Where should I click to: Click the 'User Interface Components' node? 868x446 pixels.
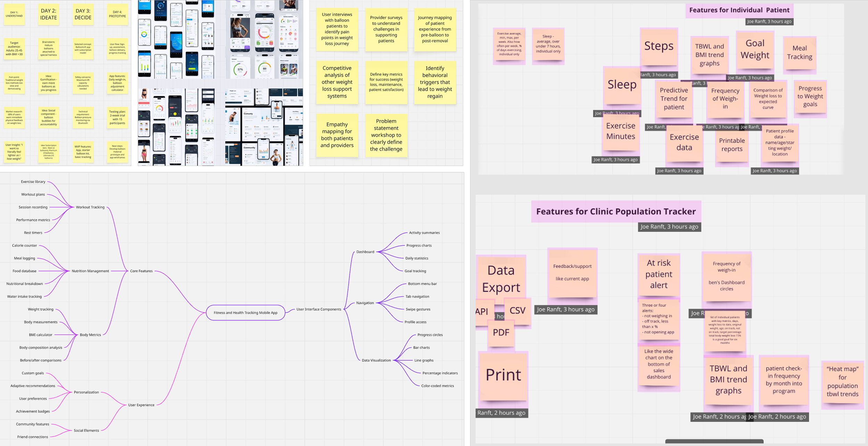click(x=319, y=309)
